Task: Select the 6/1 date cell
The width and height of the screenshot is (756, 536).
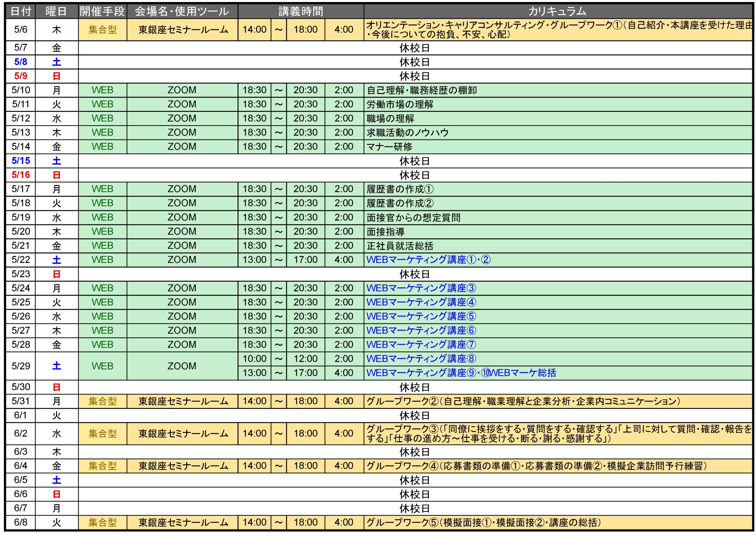Action: coord(20,416)
